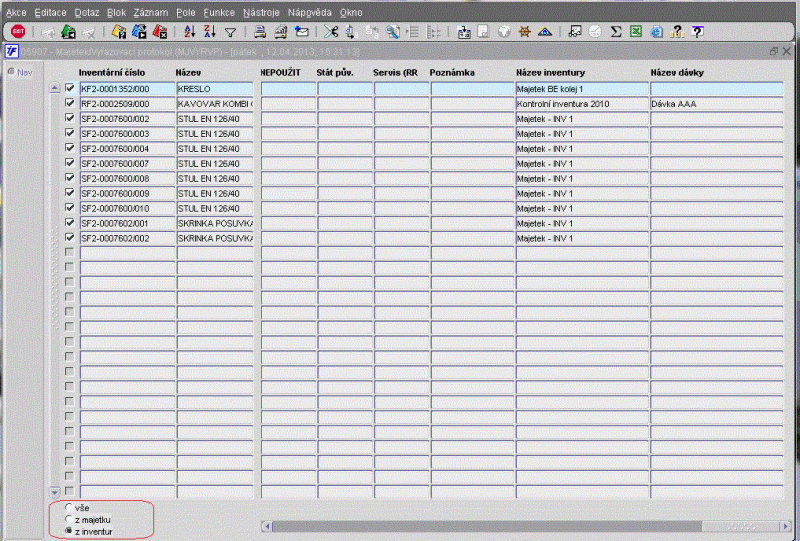Uncheck the SF2-0007600/009 row checkbox

click(70, 193)
